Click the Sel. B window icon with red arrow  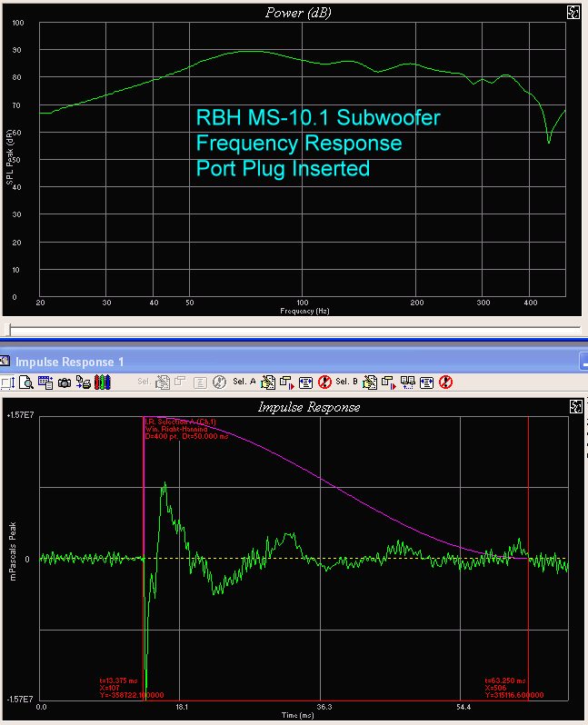(x=389, y=382)
